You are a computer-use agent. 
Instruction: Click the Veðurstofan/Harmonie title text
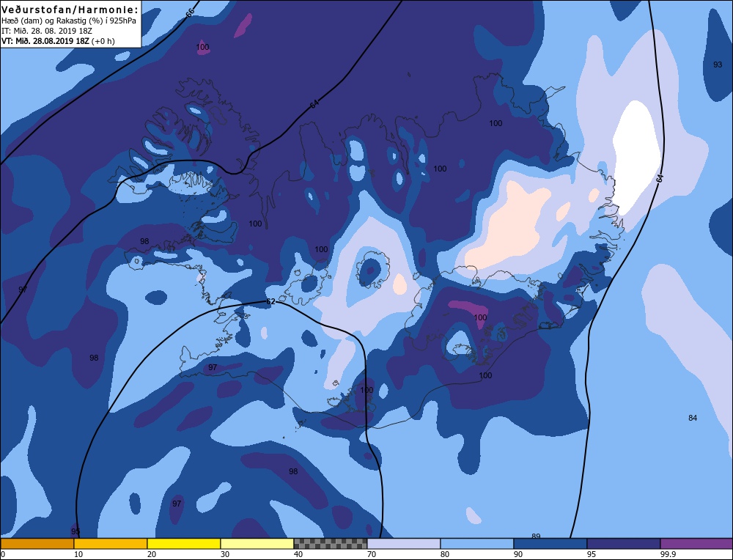pos(70,10)
